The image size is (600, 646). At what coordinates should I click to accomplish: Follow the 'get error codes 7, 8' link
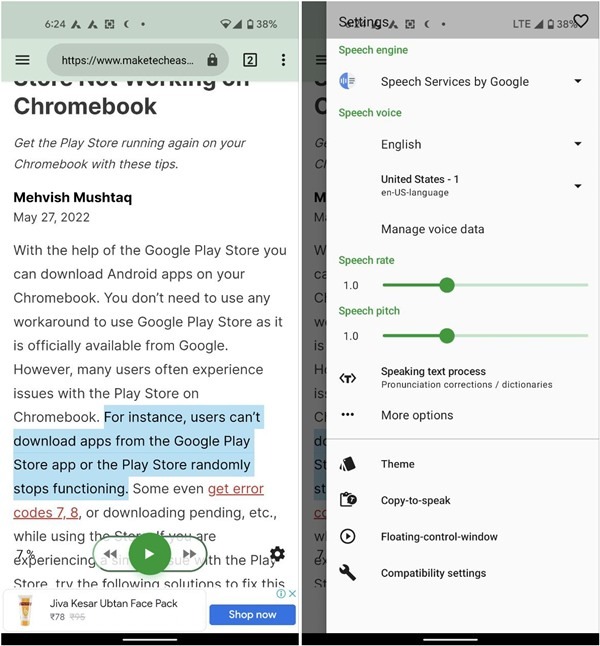(138, 500)
